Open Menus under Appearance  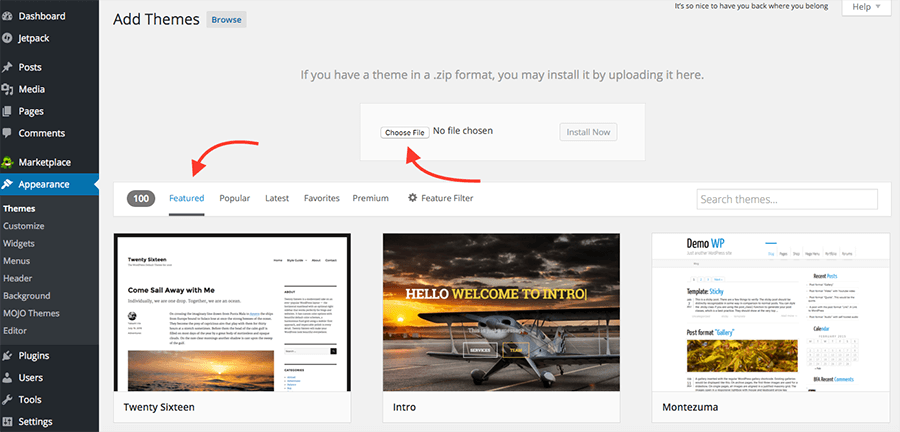pyautogui.click(x=17, y=261)
